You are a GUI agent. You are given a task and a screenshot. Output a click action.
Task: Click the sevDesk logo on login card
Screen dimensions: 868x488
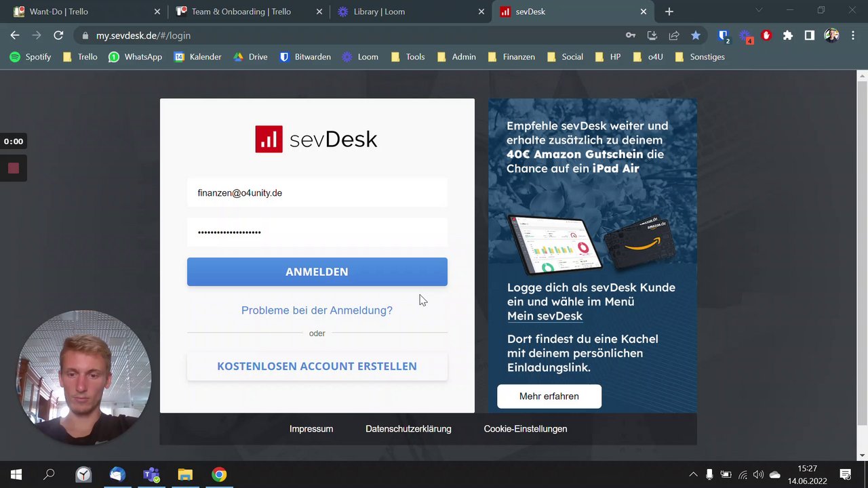point(316,139)
